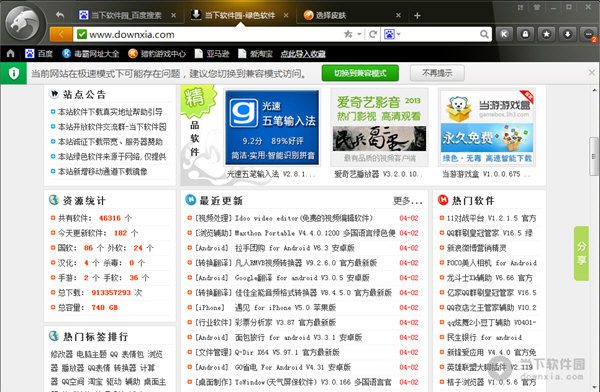
Task: Click the search input box beside the paw icon
Action: pyautogui.click(x=440, y=34)
